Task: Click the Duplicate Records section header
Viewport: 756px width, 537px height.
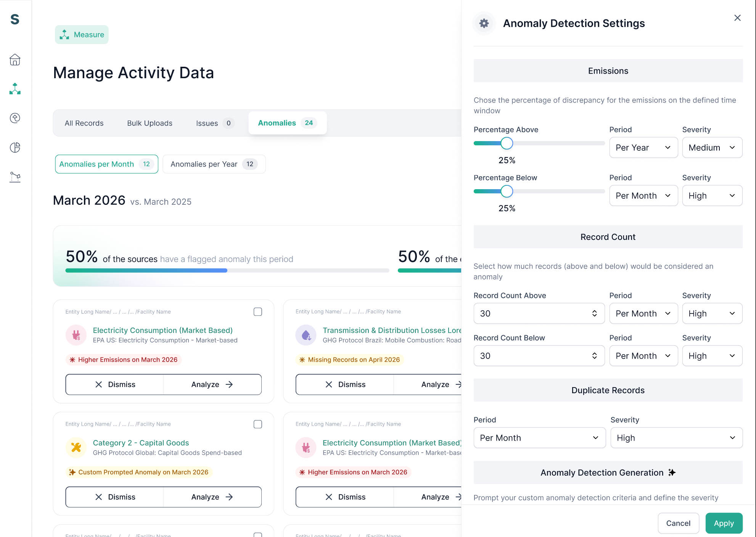Action: [608, 390]
